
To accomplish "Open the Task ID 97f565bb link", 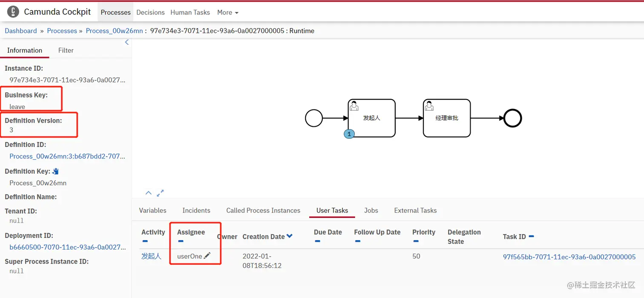I will (x=569, y=257).
